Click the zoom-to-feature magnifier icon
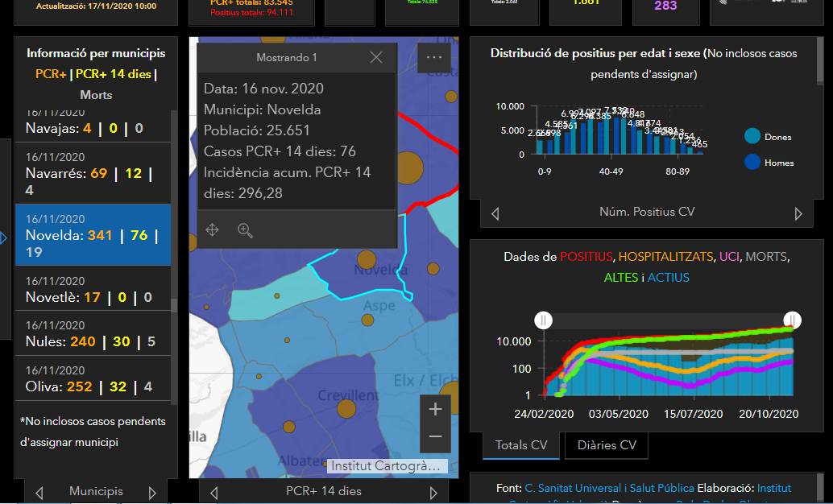833x504 pixels. click(245, 230)
